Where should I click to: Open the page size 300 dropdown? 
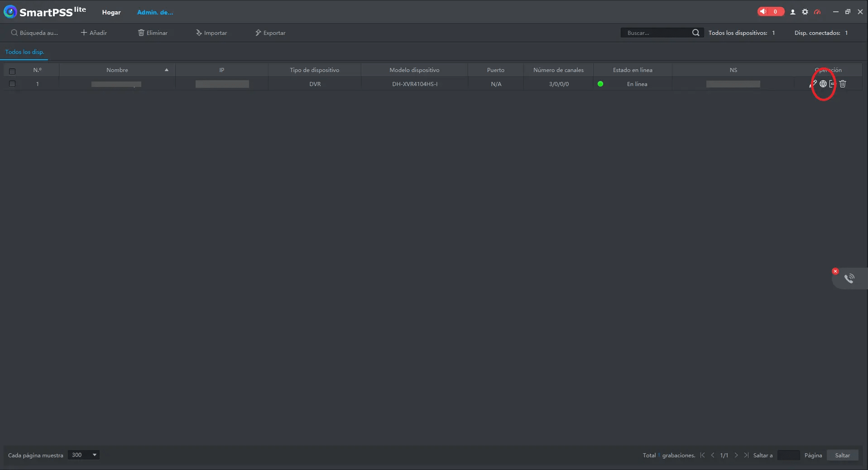pos(84,455)
